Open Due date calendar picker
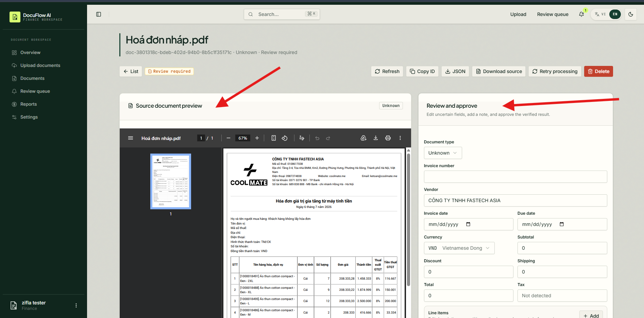This screenshot has height=318, width=644. click(562, 224)
